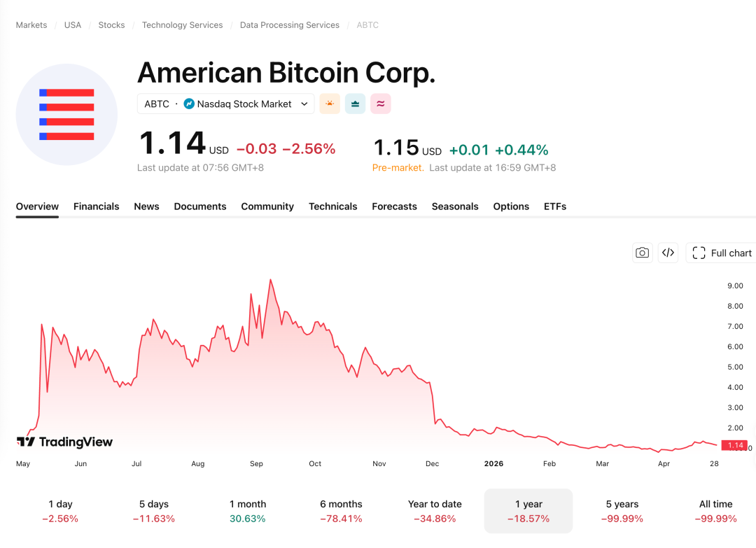The height and width of the screenshot is (548, 756).
Task: Expand the ABTC Nasdaq exchange dropdown
Action: coord(304,104)
